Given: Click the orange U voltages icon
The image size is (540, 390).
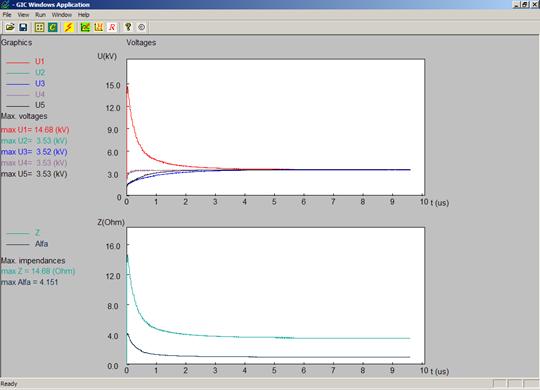Looking at the screenshot, I should (x=98, y=27).
